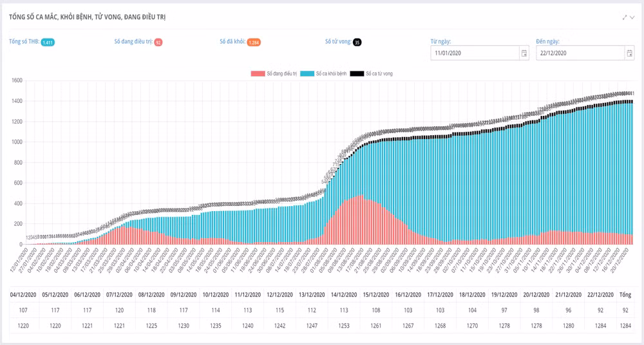Select table column header 20/12/2020

coord(536,295)
